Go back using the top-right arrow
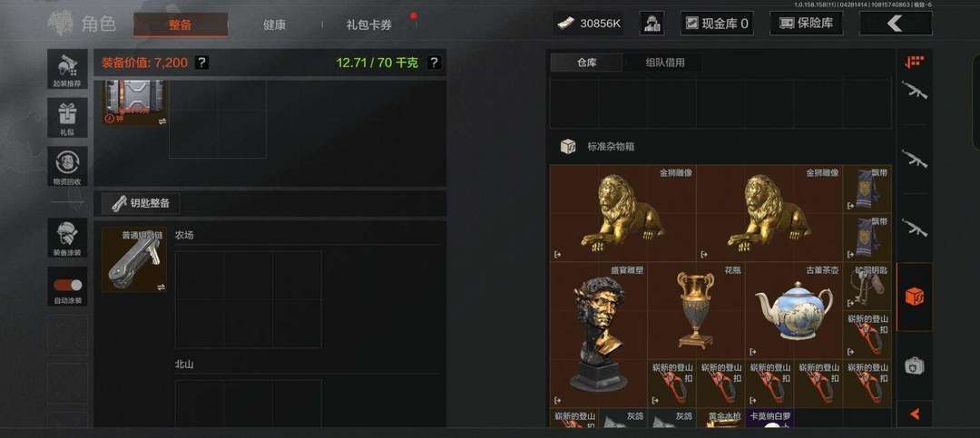The width and height of the screenshot is (980, 438). [x=897, y=24]
